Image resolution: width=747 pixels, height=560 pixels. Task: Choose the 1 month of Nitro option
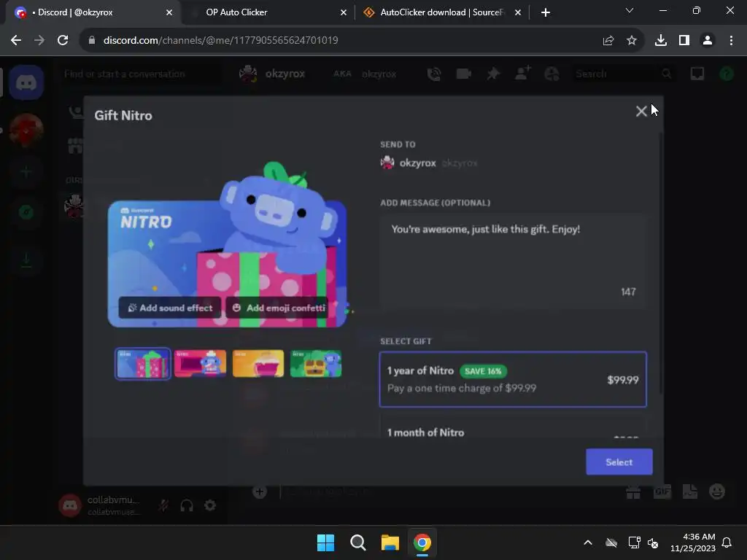pos(513,427)
